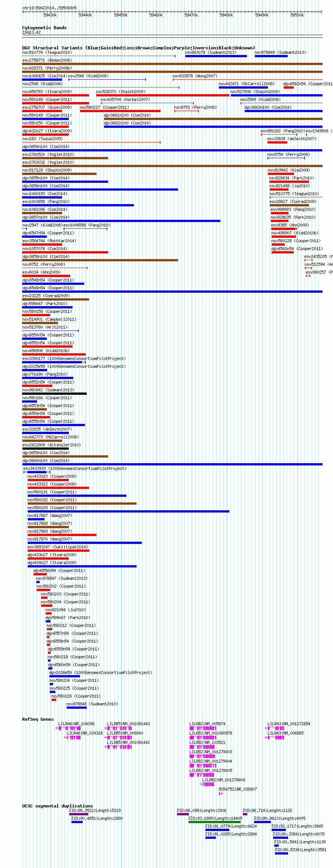
Task: Click esv3433933 (1000GenomesConsortiumPilotProject) label
Action: point(75,468)
